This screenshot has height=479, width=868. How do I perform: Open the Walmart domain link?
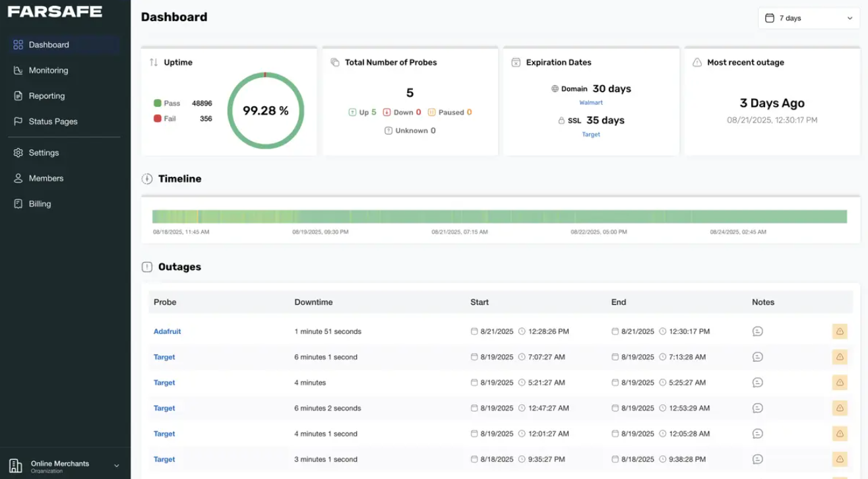pos(591,102)
